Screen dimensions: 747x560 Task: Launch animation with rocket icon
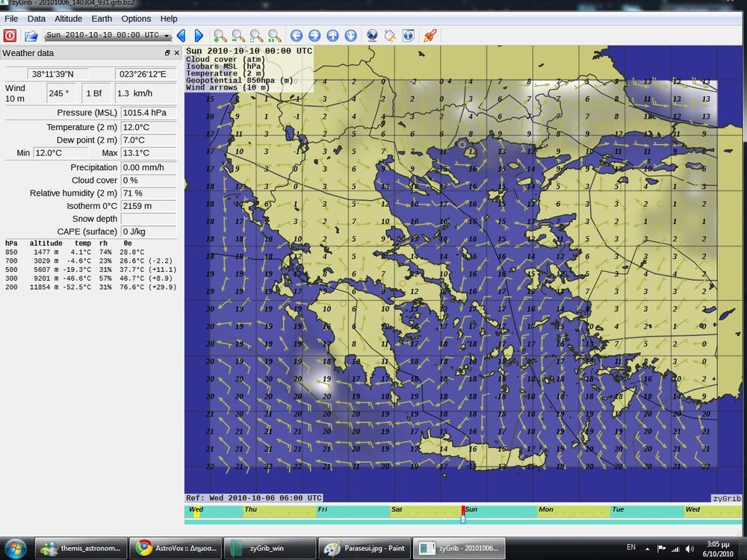click(430, 35)
